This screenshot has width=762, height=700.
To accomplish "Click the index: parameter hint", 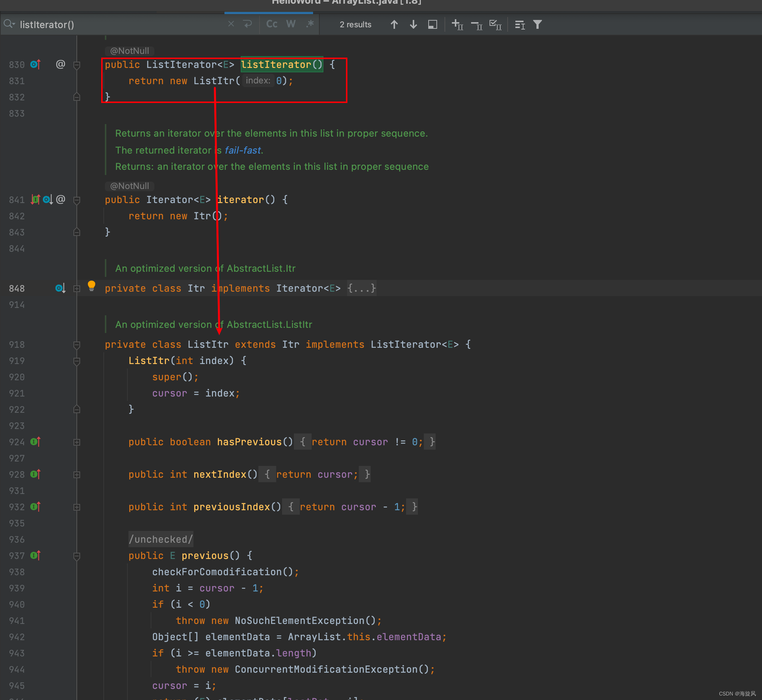I will [x=258, y=81].
